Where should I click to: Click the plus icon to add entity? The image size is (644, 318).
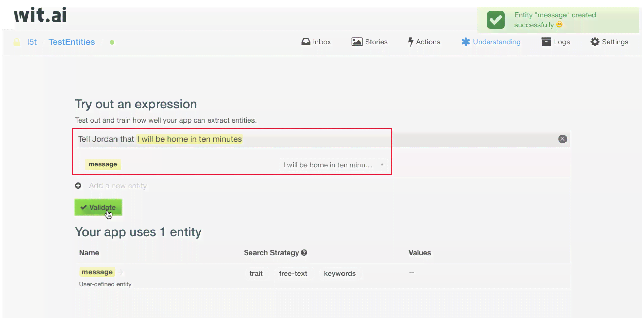(78, 185)
